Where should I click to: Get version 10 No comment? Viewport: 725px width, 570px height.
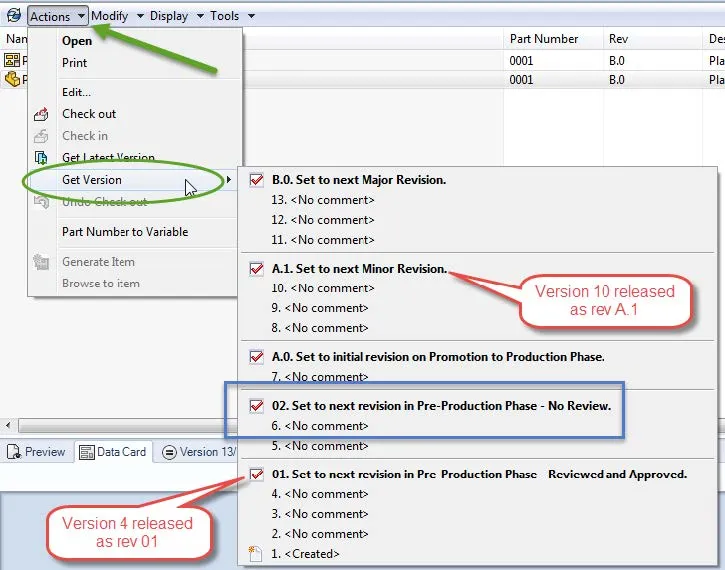point(323,288)
